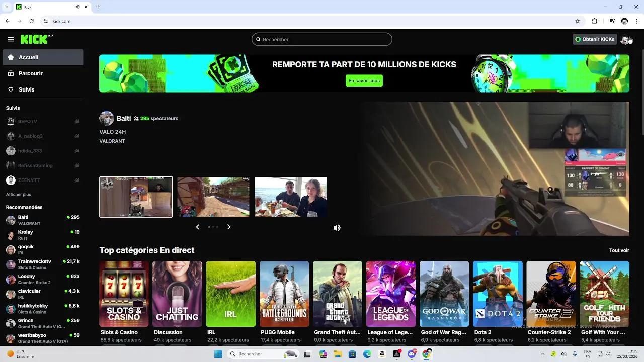Click the KICK logo
Viewport: 644px width, 362px height.
pyautogui.click(x=36, y=39)
